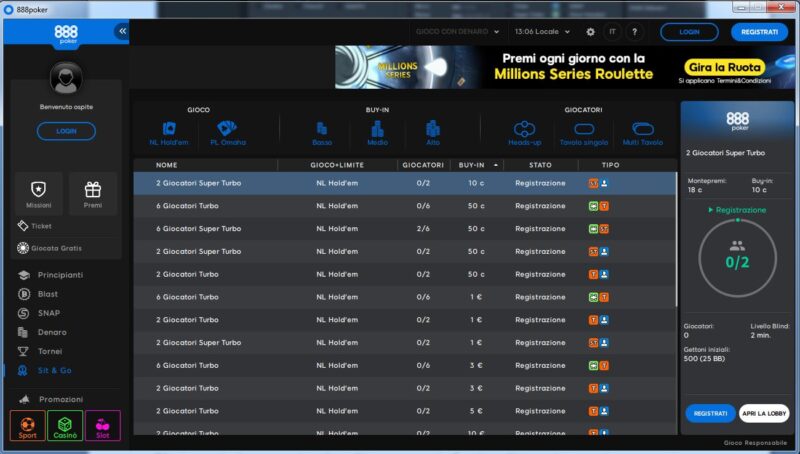Filter players to Heads-up

524,134
